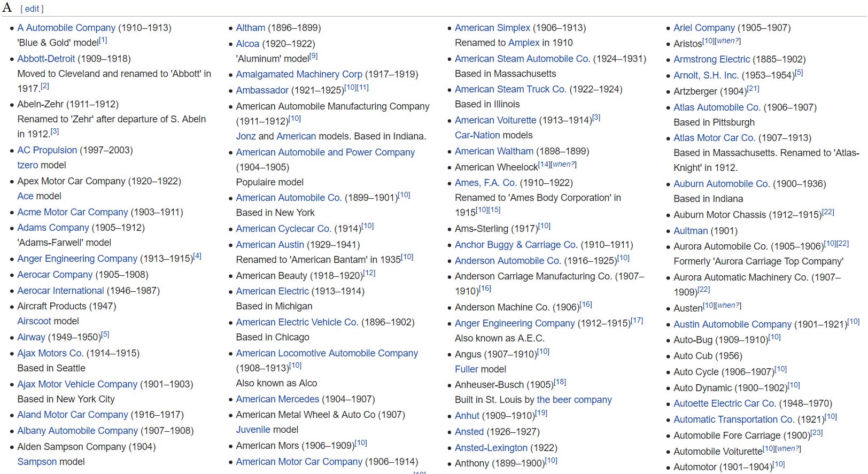
Task: Click the 'when?' tag after Aristos
Action: (727, 41)
